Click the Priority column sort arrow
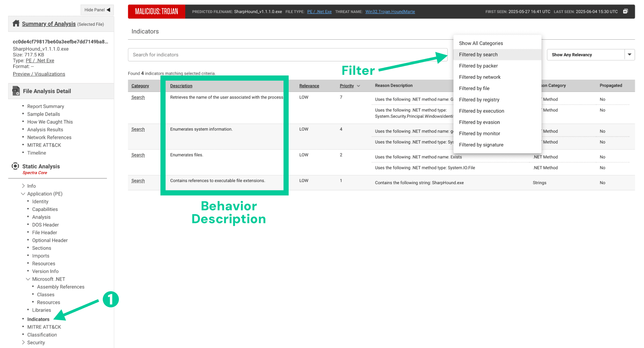The width and height of the screenshot is (644, 348). pyautogui.click(x=358, y=86)
